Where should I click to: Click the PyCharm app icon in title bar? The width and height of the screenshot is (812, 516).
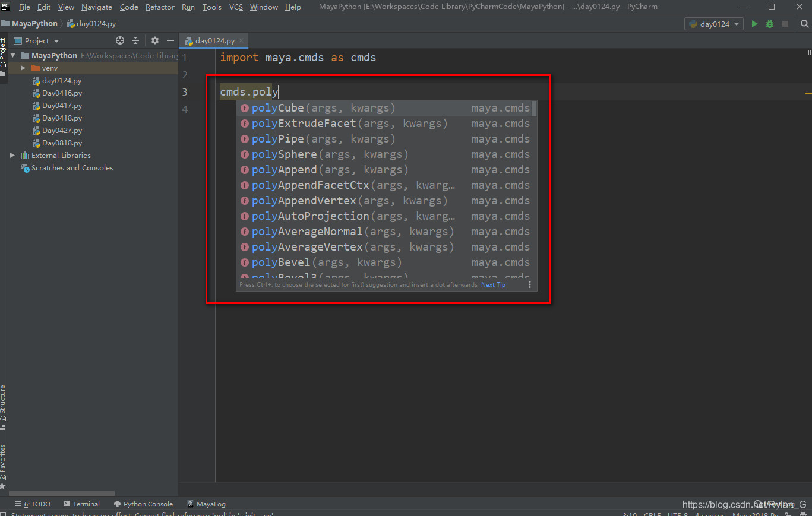tap(6, 7)
